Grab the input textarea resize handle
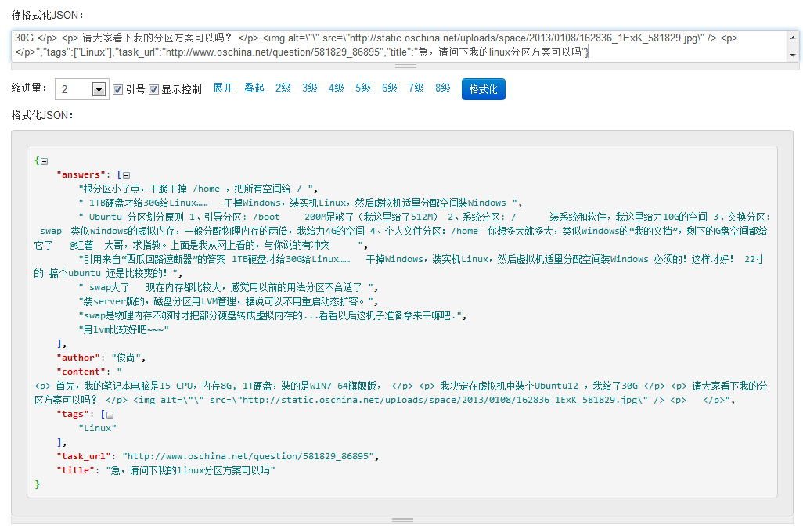This screenshot has width=803, height=532. tap(404, 66)
